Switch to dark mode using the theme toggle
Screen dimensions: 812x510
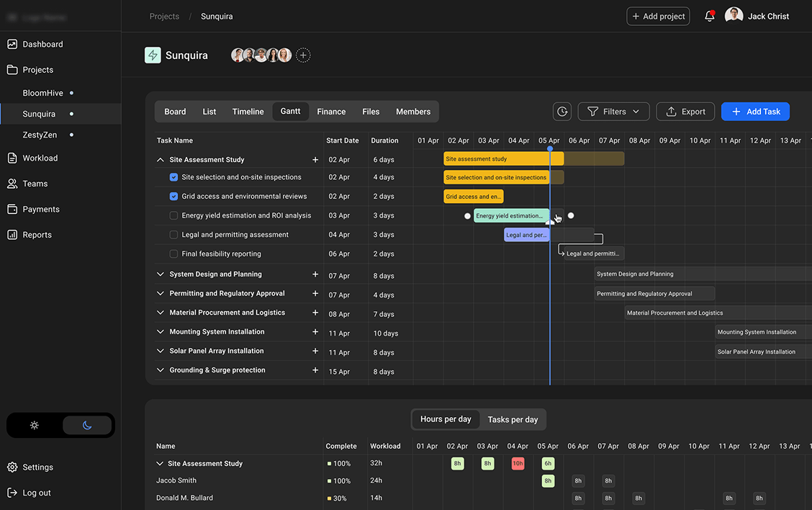pos(87,425)
